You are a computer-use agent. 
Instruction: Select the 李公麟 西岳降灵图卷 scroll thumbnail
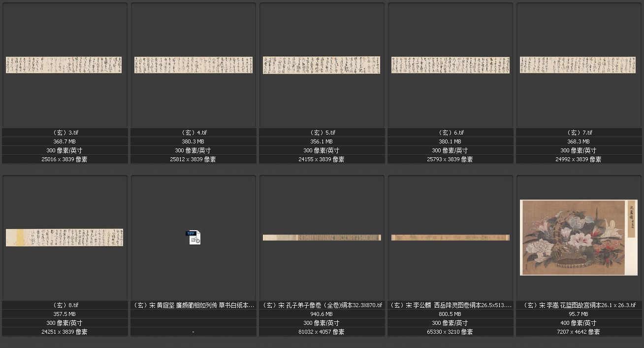(450, 238)
